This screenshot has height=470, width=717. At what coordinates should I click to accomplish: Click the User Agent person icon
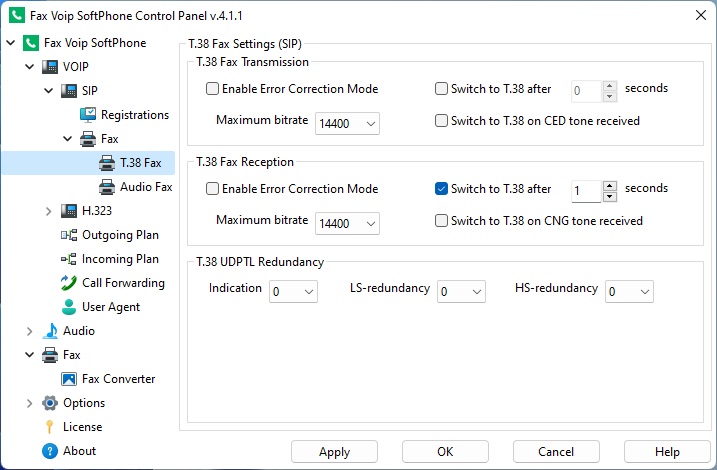pos(69,307)
